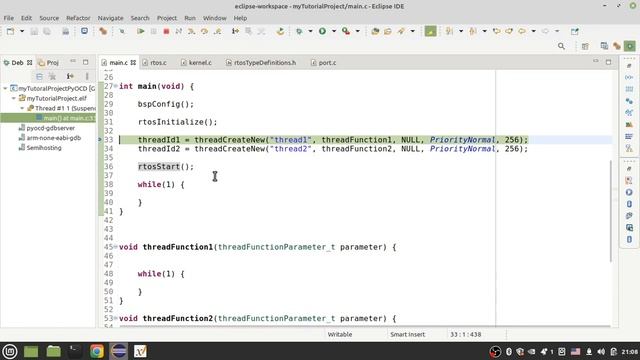The width and height of the screenshot is (640, 360).
Task: Click the External Tools icon
Action: point(346,31)
